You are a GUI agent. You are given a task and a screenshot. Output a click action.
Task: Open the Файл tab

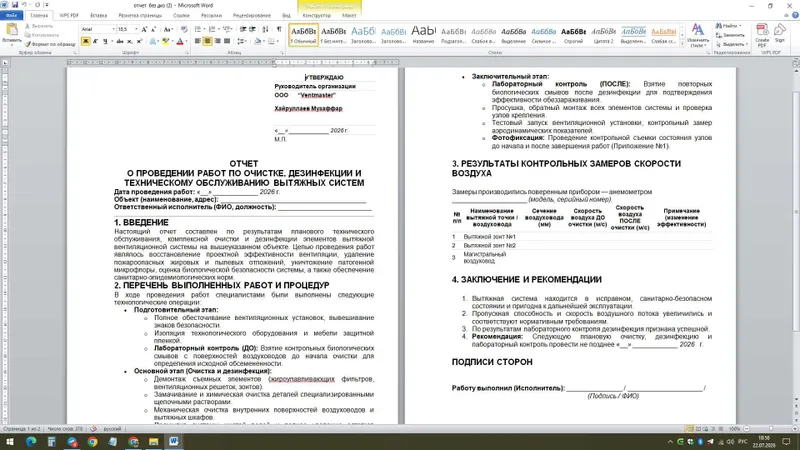click(x=11, y=15)
